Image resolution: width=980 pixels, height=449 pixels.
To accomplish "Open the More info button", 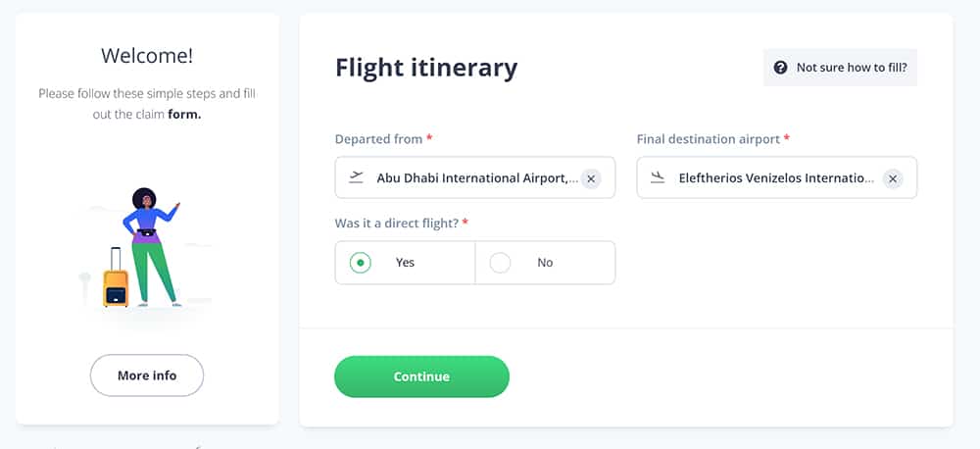I will coord(147,375).
